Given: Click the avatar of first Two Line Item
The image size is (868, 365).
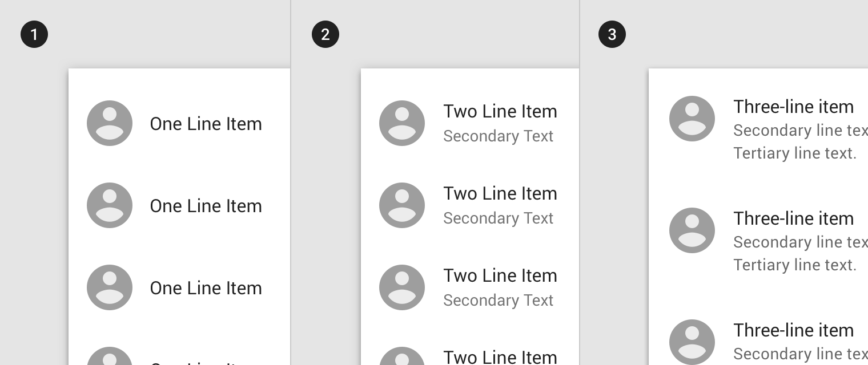Looking at the screenshot, I should point(402,123).
